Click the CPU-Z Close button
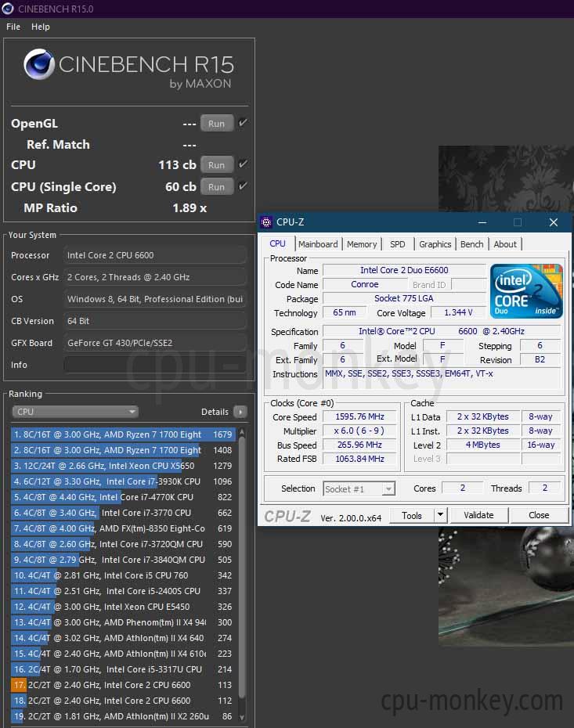 tap(539, 515)
